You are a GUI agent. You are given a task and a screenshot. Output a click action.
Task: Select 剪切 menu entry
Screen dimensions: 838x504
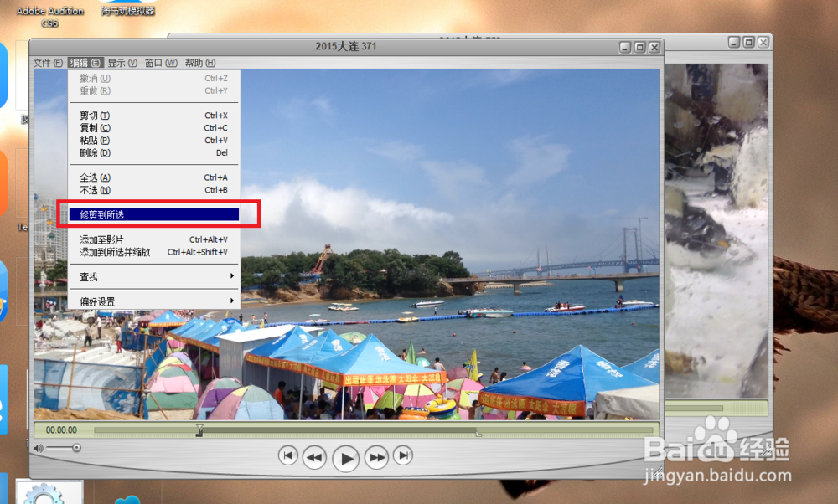[x=154, y=116]
